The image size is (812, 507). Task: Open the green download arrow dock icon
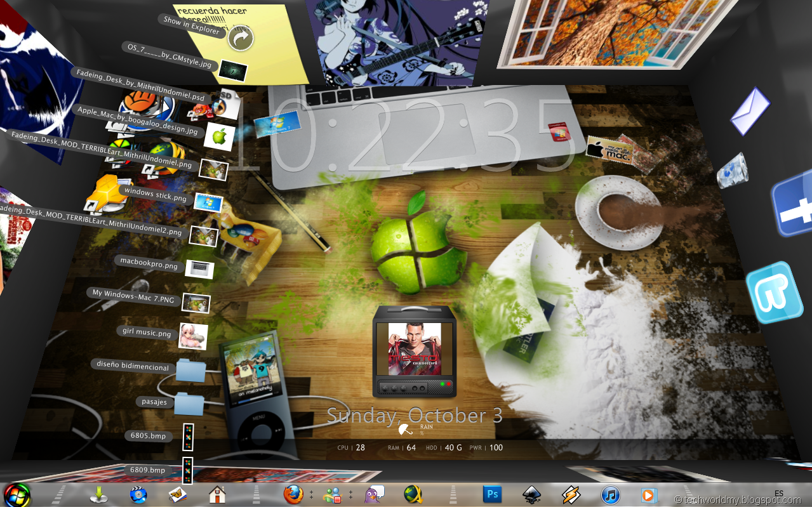coord(98,494)
